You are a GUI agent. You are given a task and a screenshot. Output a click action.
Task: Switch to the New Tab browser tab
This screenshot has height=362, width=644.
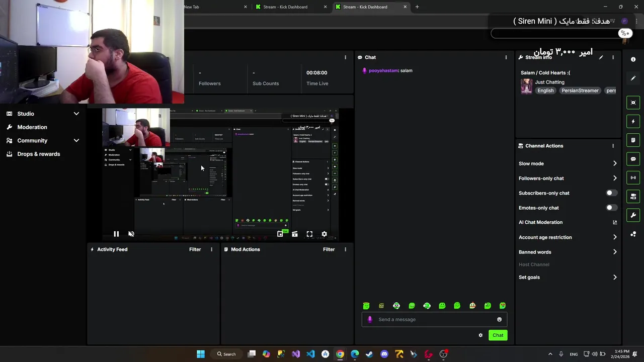click(214, 7)
